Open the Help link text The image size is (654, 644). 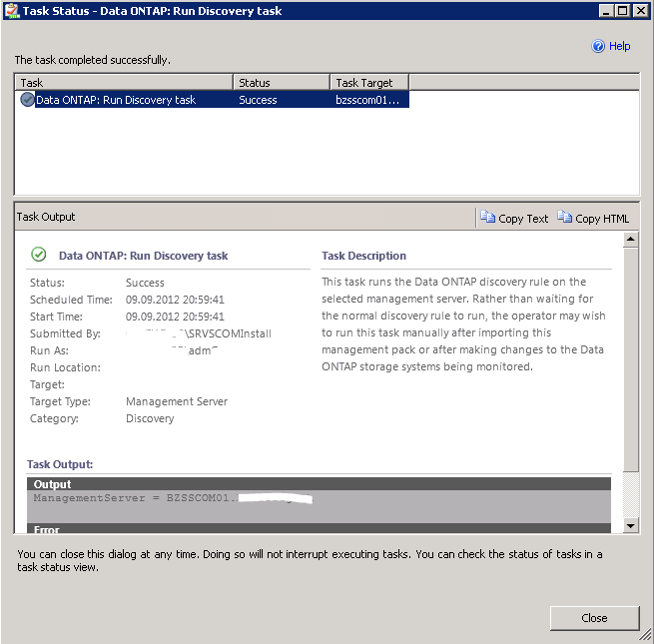(619, 46)
